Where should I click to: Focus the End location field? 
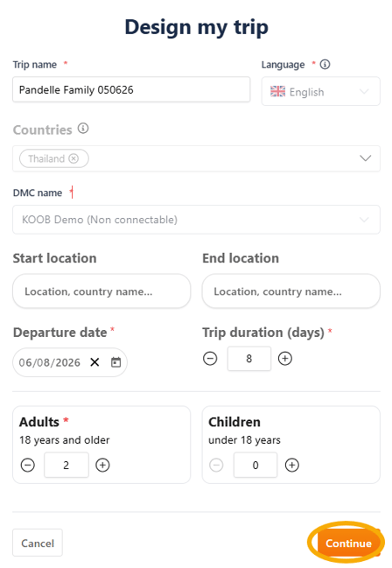[290, 291]
